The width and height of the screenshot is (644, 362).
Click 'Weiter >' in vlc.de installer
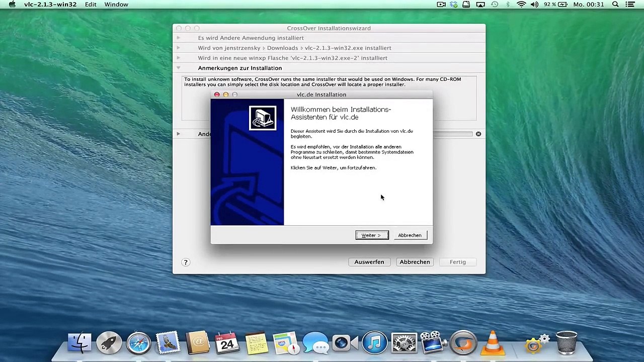pos(372,235)
